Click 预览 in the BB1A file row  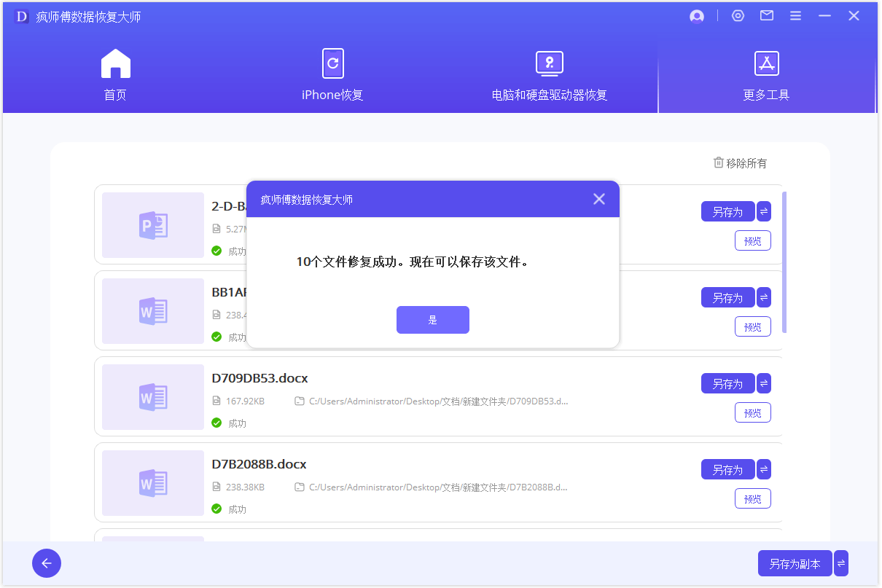(x=753, y=327)
